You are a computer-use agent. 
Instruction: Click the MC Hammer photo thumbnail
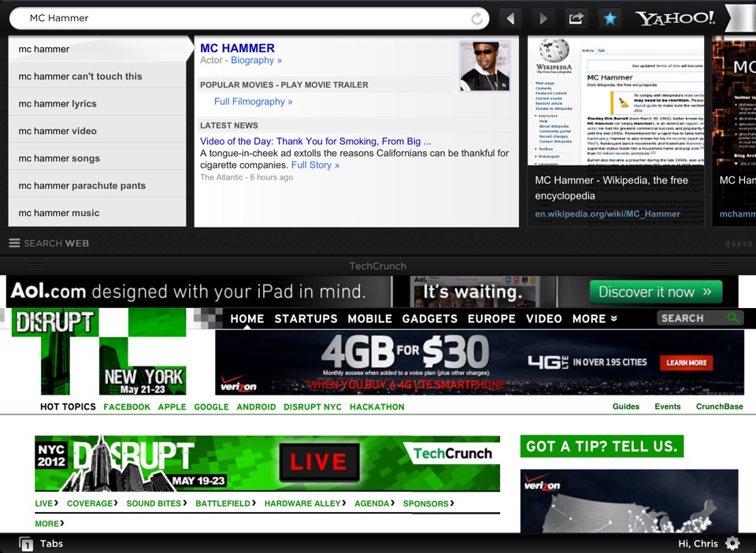(x=484, y=66)
